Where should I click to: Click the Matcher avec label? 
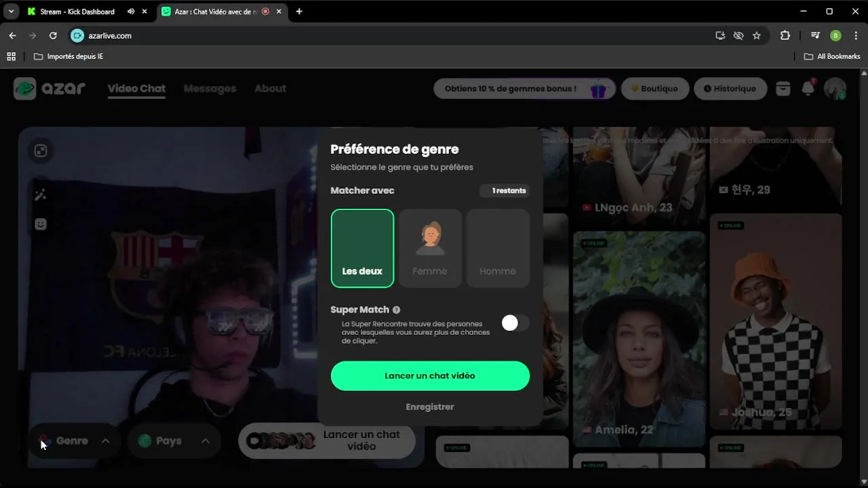pyautogui.click(x=362, y=190)
